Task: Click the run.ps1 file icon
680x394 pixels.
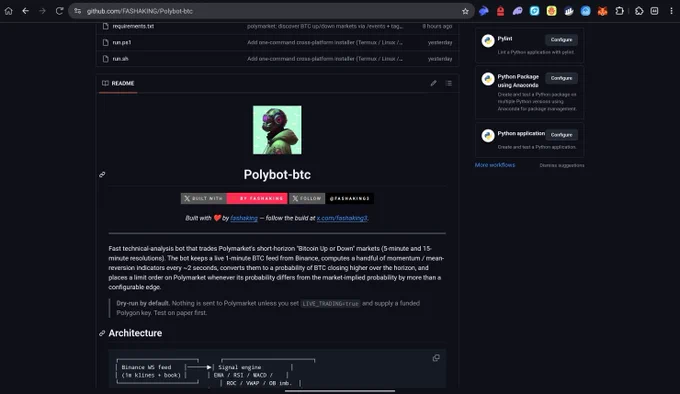Action: 105,42
